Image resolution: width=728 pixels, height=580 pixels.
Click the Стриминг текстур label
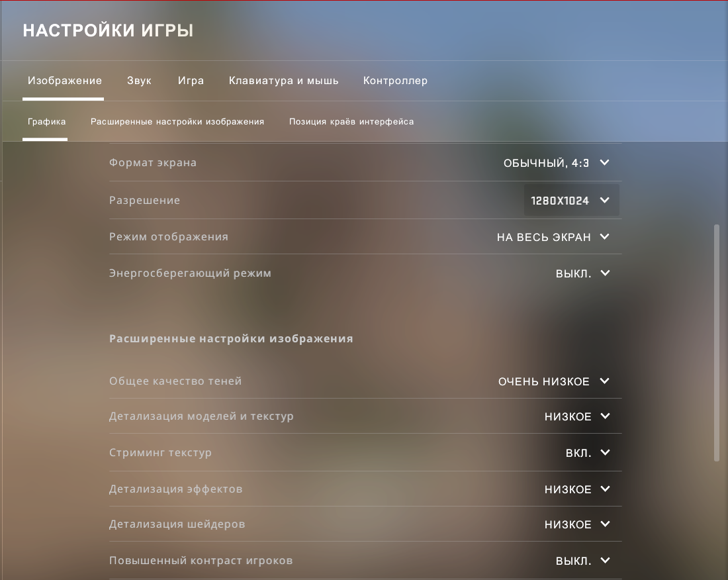coord(160,452)
